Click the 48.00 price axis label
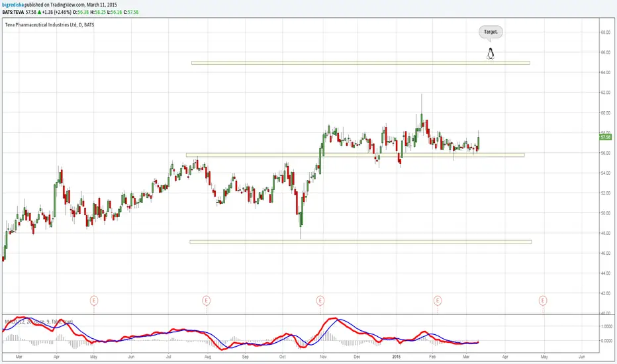The width and height of the screenshot is (617, 364). (606, 234)
